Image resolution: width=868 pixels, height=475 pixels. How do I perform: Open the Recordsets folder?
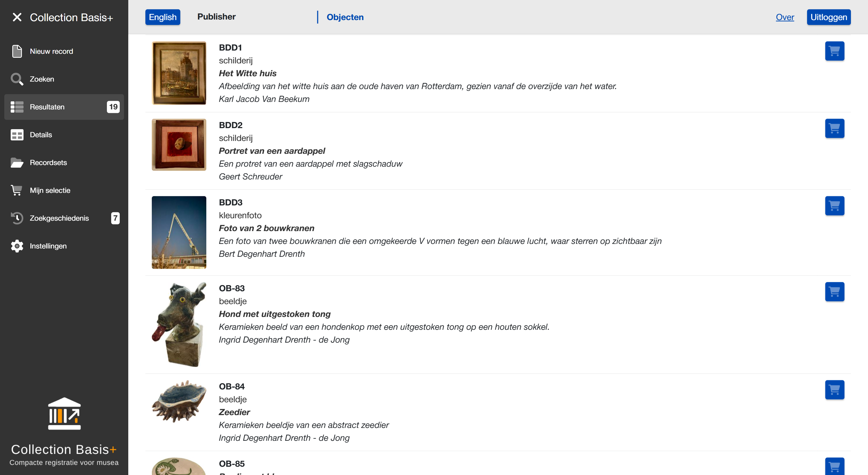[48, 163]
